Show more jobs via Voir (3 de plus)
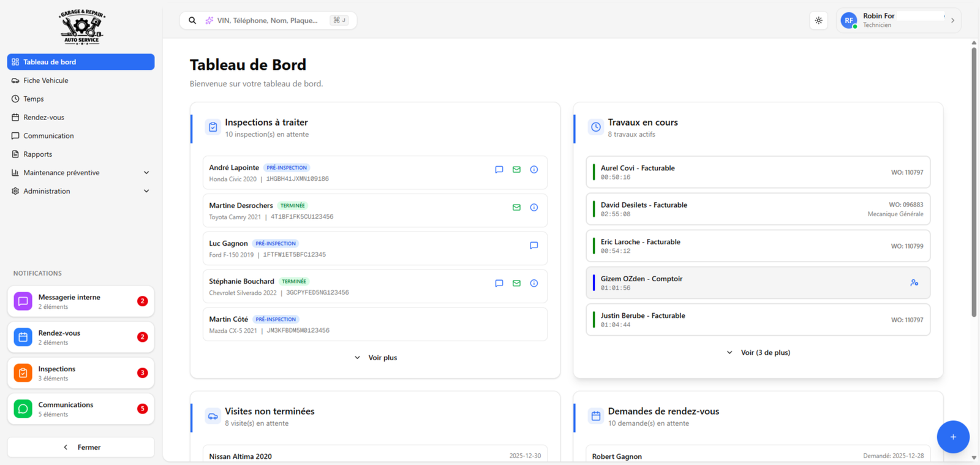980x465 pixels. tap(758, 353)
